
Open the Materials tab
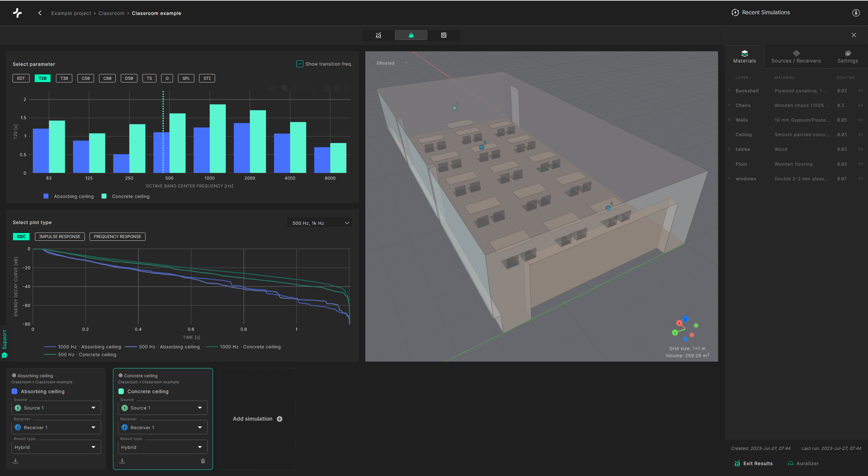pyautogui.click(x=745, y=57)
